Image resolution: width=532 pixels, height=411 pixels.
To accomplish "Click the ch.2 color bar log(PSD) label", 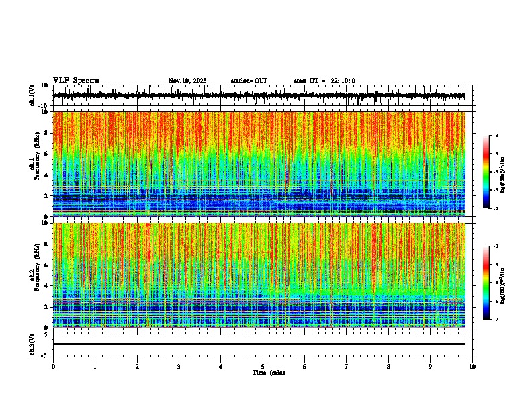I will click(503, 285).
